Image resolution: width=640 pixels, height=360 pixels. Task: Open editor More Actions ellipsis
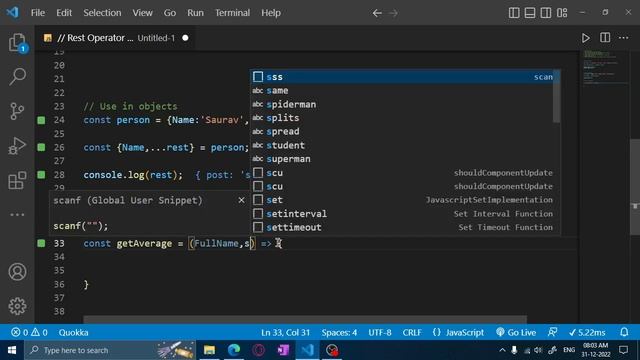(x=624, y=38)
